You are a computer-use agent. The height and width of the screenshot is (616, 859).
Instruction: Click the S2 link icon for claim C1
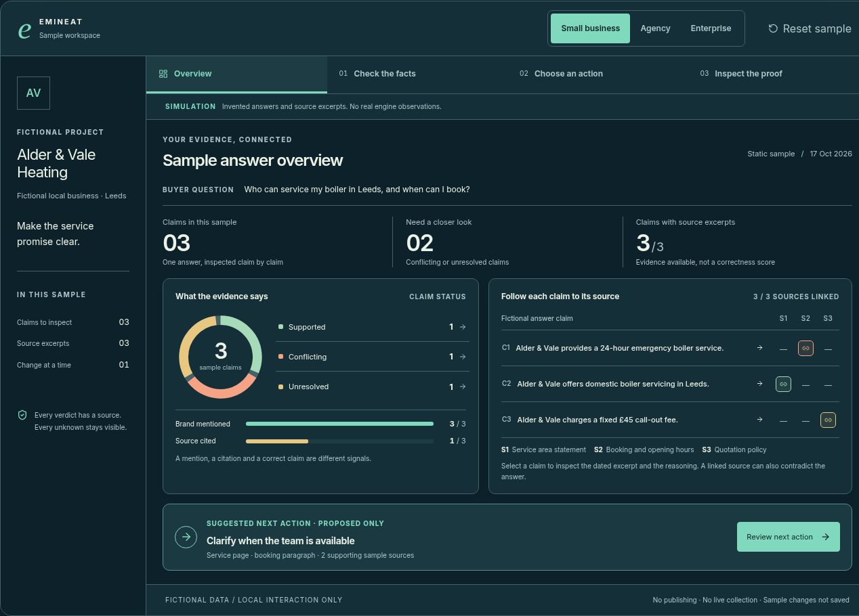[805, 348]
